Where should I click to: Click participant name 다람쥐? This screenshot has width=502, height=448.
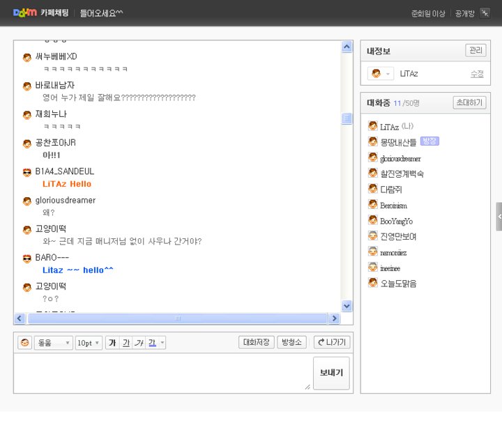391,190
